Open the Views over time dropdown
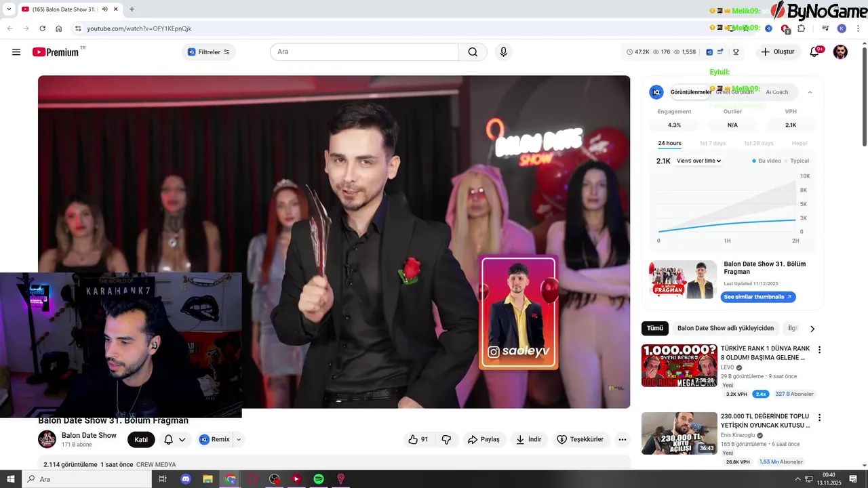This screenshot has height=488, width=868. (x=698, y=161)
